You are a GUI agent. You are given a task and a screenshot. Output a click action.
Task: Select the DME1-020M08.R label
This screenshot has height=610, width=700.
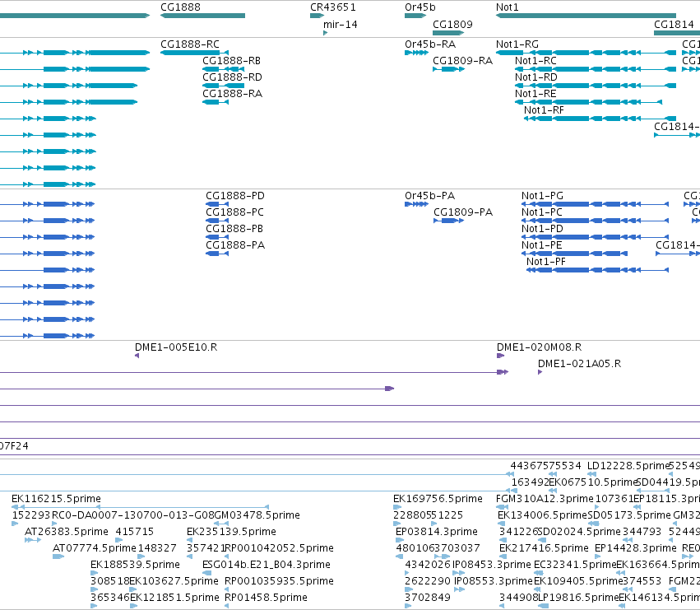540,347
